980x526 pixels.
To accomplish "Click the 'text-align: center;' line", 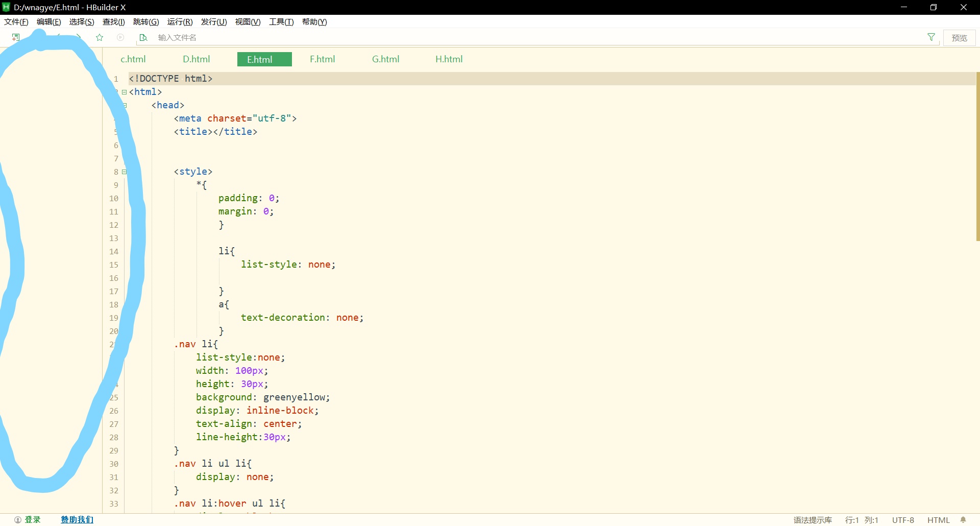I will click(249, 424).
